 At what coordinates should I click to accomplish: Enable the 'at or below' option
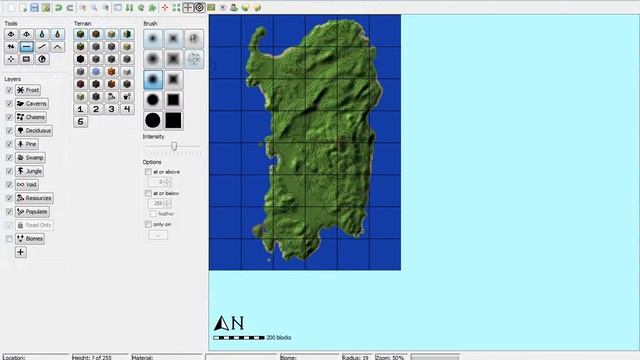pyautogui.click(x=148, y=193)
